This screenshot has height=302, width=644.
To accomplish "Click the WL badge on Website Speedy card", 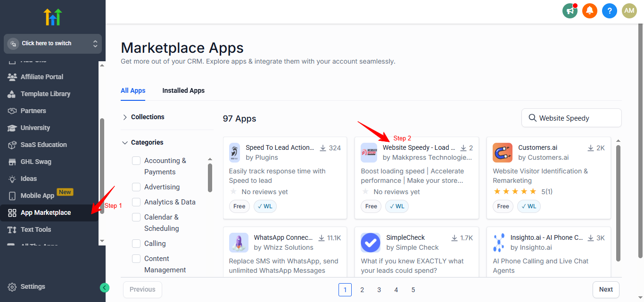I will pyautogui.click(x=397, y=206).
